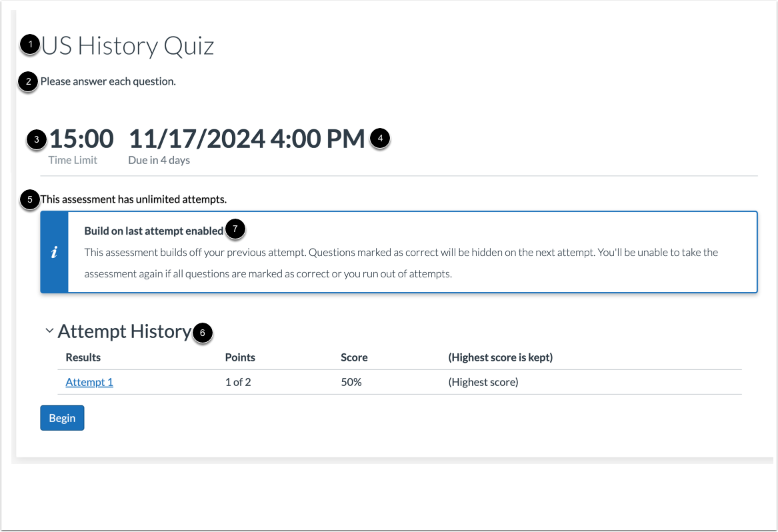Select the 50% score value in the table
778x532 pixels.
point(351,381)
